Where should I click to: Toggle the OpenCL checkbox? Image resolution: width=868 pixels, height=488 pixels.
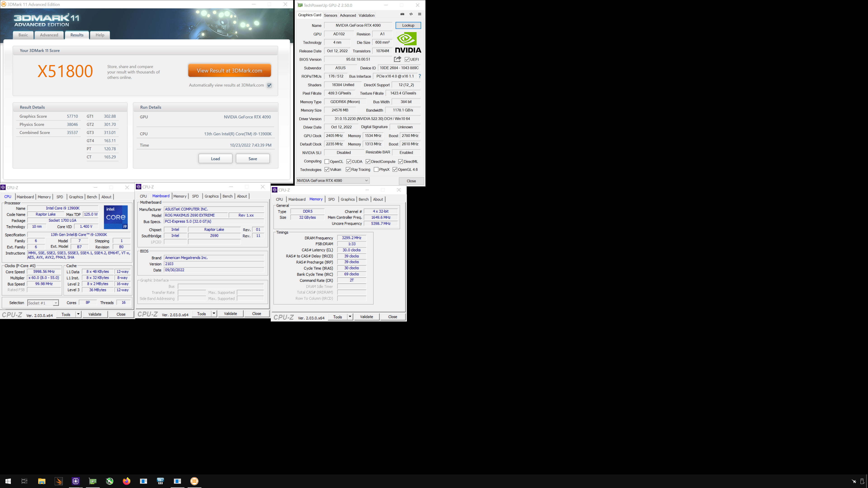327,162
